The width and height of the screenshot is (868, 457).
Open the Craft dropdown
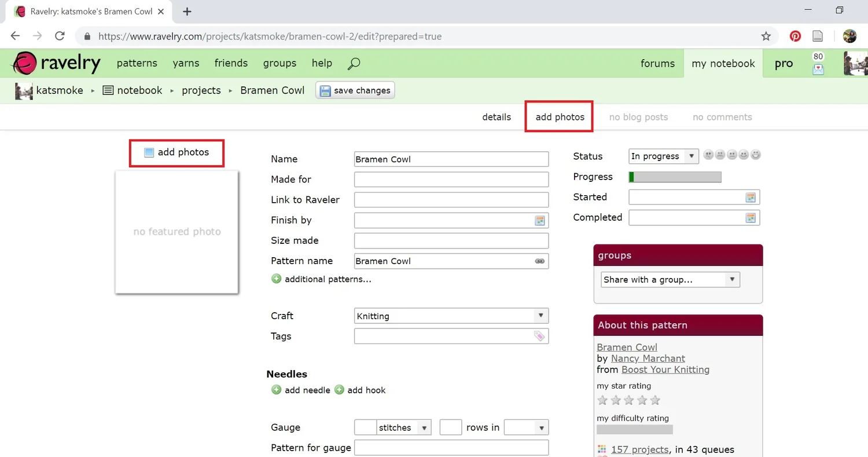click(x=451, y=316)
